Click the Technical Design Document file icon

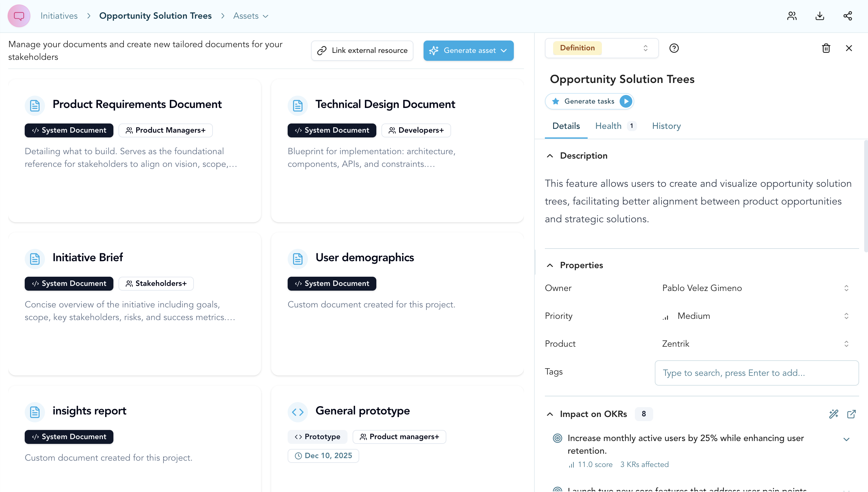tap(297, 105)
